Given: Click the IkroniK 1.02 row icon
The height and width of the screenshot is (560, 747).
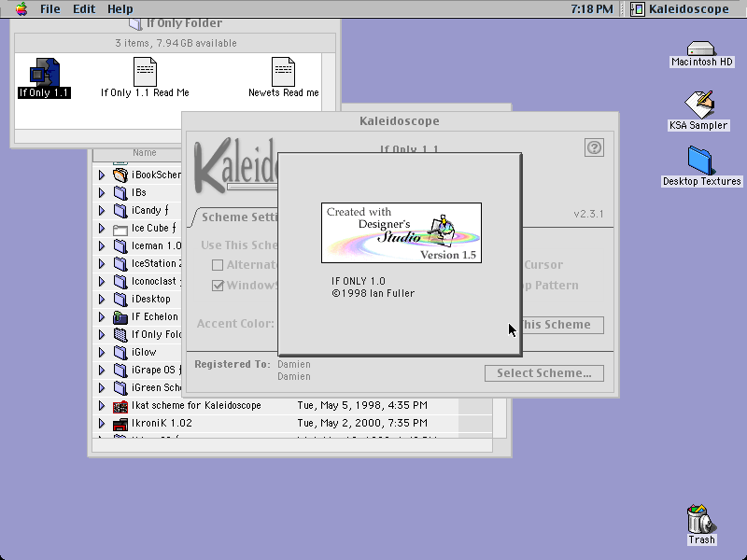Looking at the screenshot, I should pos(120,424).
